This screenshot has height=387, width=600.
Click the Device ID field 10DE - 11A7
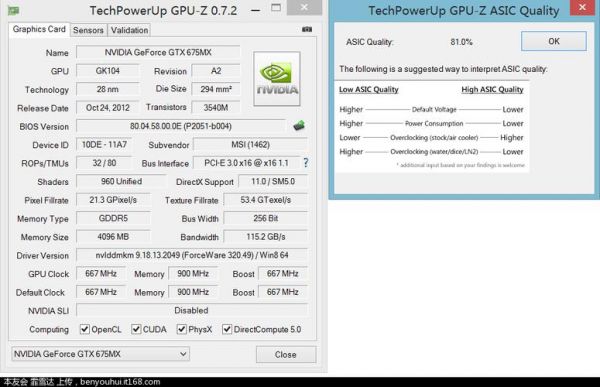coord(104,144)
